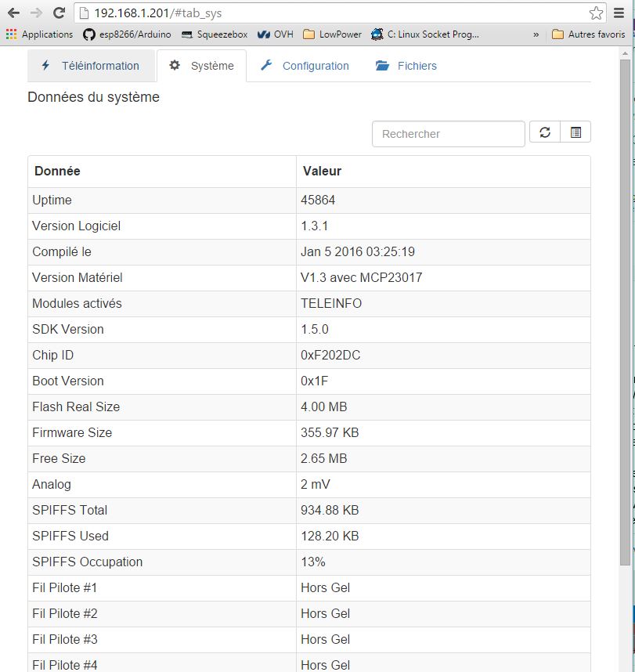The width and height of the screenshot is (635, 672).
Task: Select the Flash Real Size label
Action: click(x=76, y=406)
